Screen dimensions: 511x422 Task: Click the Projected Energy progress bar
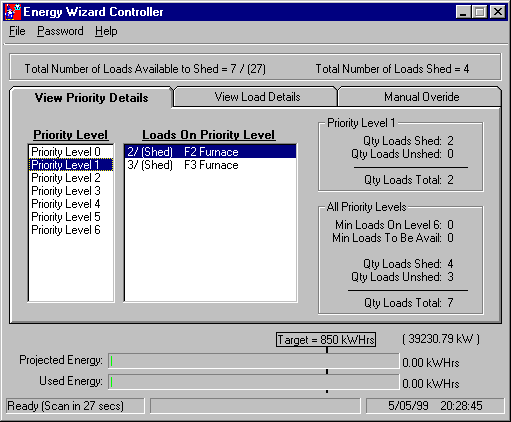click(x=254, y=361)
